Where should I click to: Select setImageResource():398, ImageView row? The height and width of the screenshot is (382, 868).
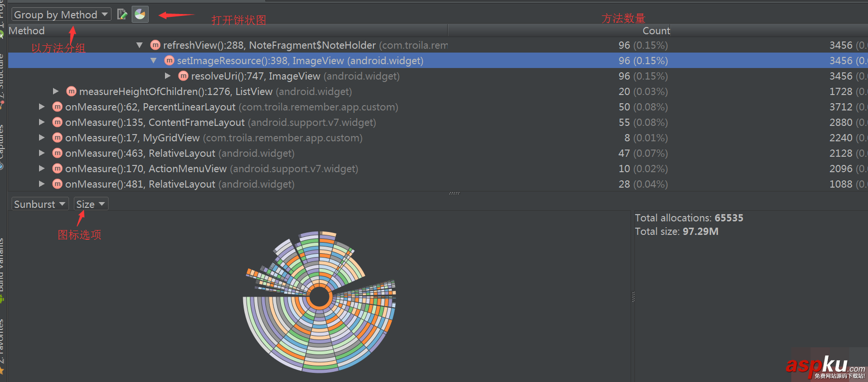(438, 61)
